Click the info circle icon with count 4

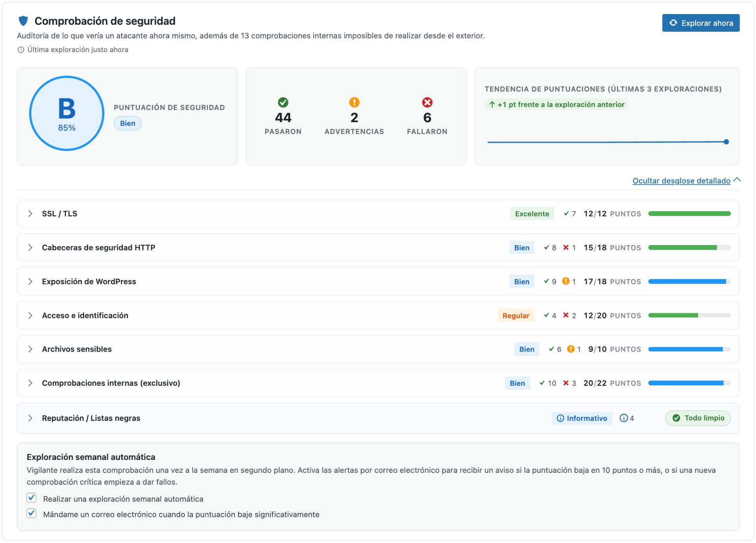[624, 418]
